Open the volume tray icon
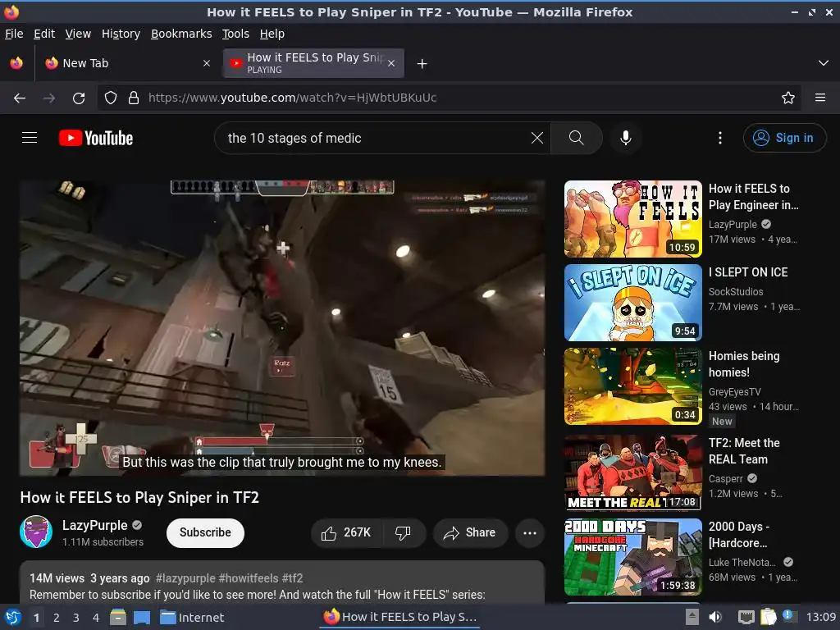840x630 pixels. tap(715, 617)
